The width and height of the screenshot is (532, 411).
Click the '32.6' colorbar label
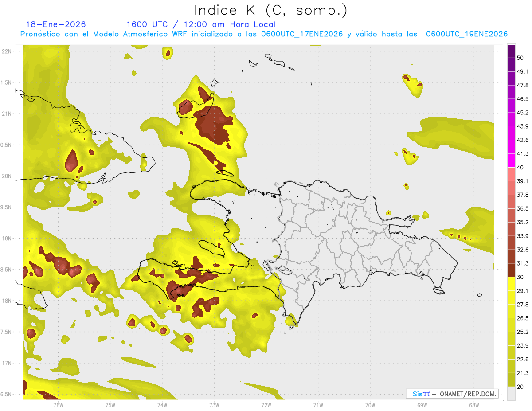pos(523,250)
